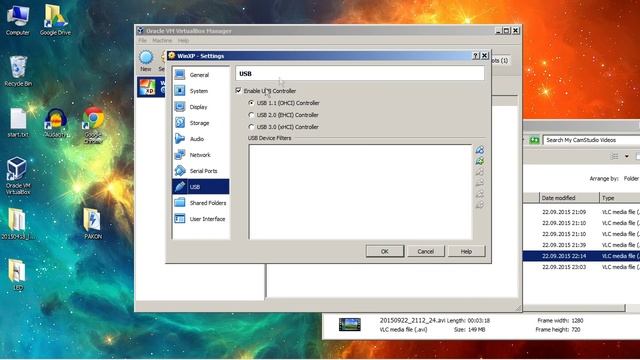Viewport: 640px width, 360px height.
Task: Open the Google Drive desktop shortcut
Action: click(x=56, y=20)
